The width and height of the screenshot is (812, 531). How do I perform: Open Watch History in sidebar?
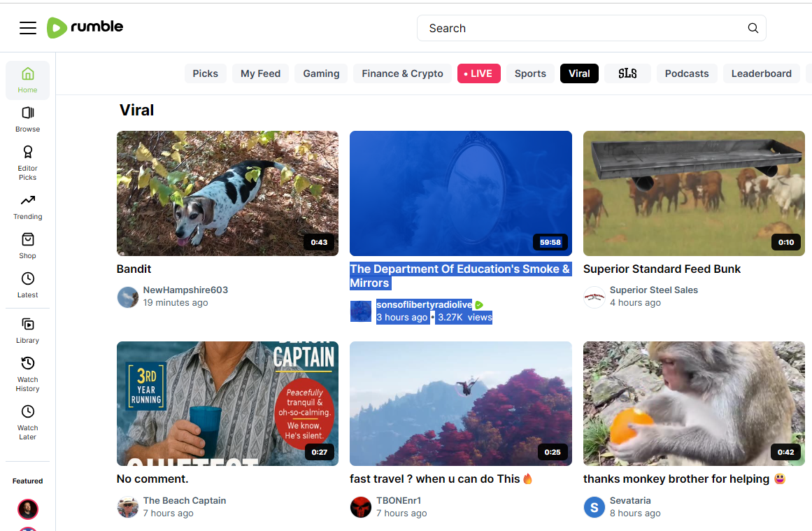tap(28, 374)
